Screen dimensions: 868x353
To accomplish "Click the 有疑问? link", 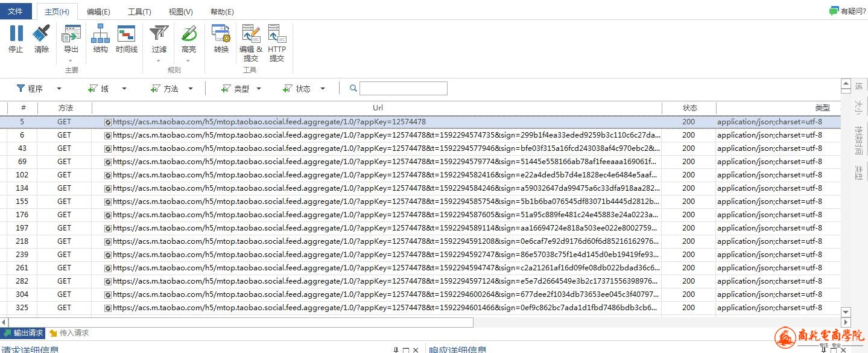I will point(853,11).
